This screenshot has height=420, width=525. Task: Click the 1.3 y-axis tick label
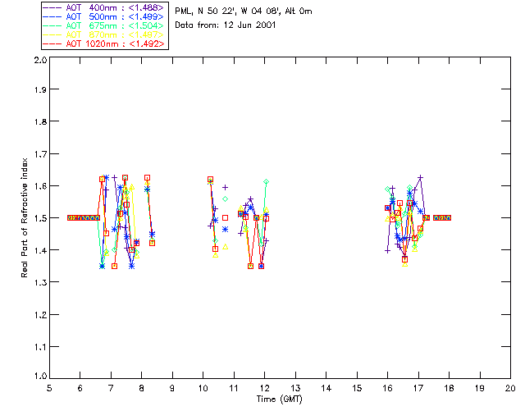[40, 282]
